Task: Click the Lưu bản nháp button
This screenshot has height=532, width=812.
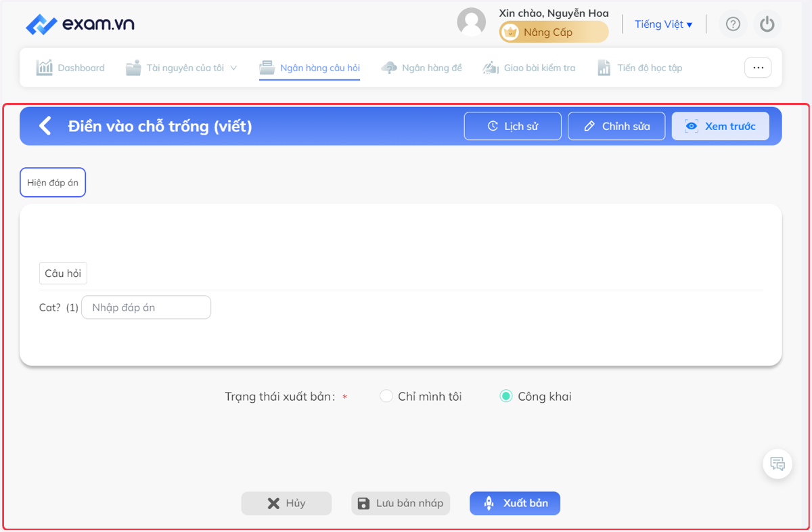Action: [401, 504]
